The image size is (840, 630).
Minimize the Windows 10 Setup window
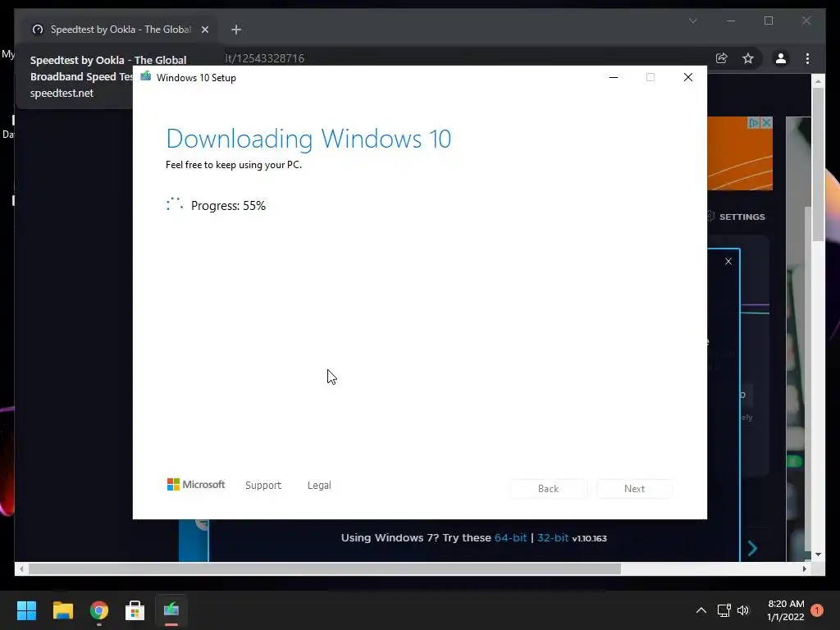614,77
